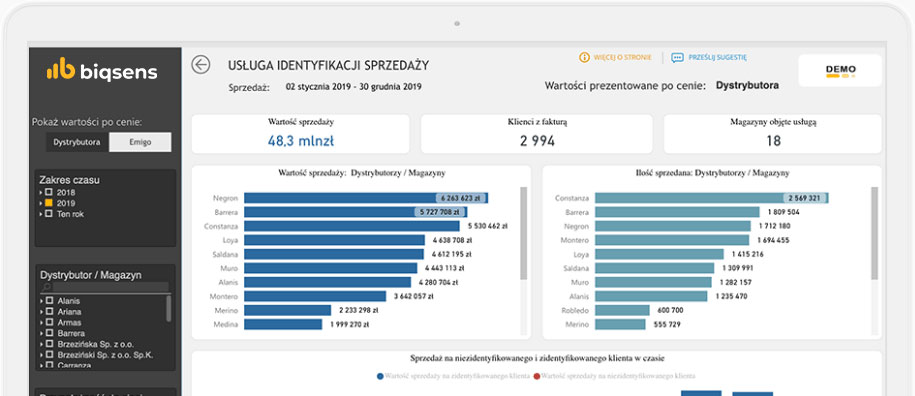
Task: Expand the Armas tree node
Action: tap(41, 323)
